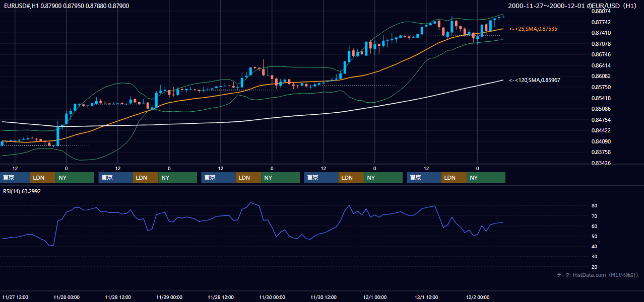Click the 11/29 00:00 date label

point(169,297)
